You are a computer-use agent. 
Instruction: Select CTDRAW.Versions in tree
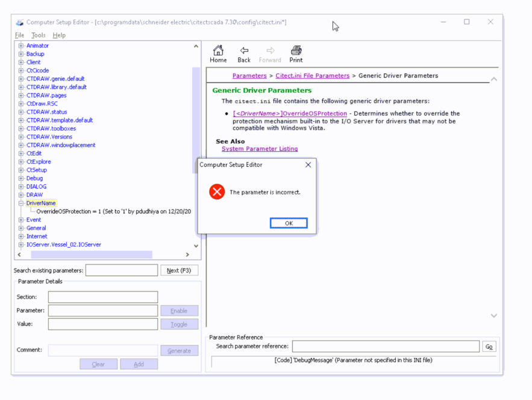[x=49, y=137]
